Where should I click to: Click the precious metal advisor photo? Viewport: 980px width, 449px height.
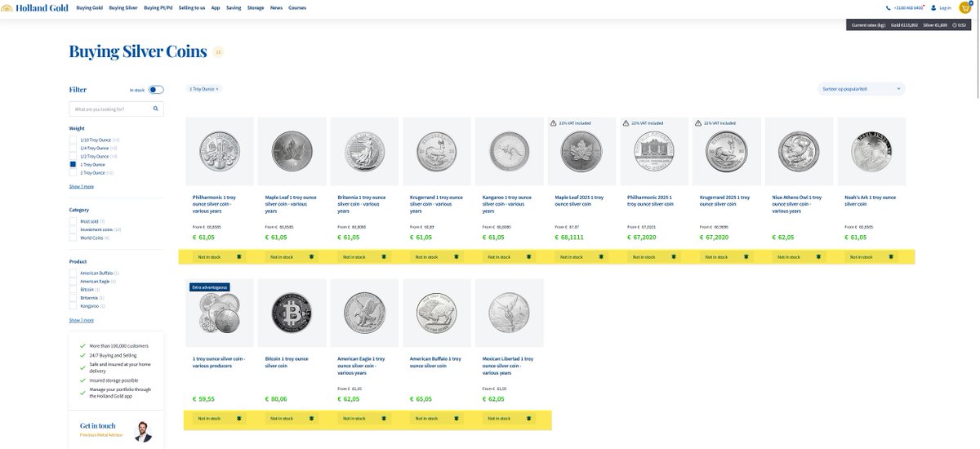pyautogui.click(x=142, y=431)
